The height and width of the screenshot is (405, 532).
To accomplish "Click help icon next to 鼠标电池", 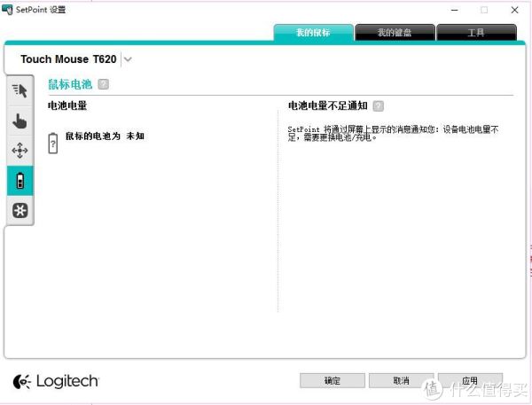I will tap(104, 84).
